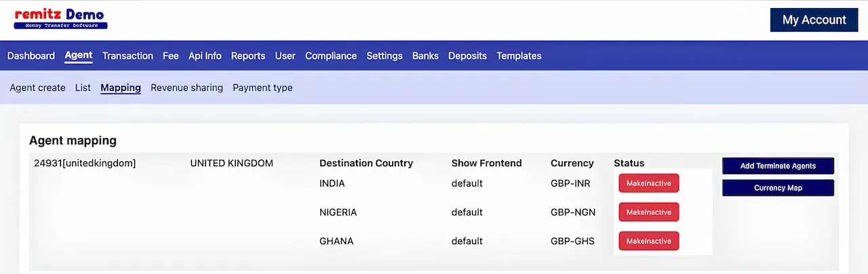
Task: Open the Compliance menu
Action: pyautogui.click(x=331, y=56)
